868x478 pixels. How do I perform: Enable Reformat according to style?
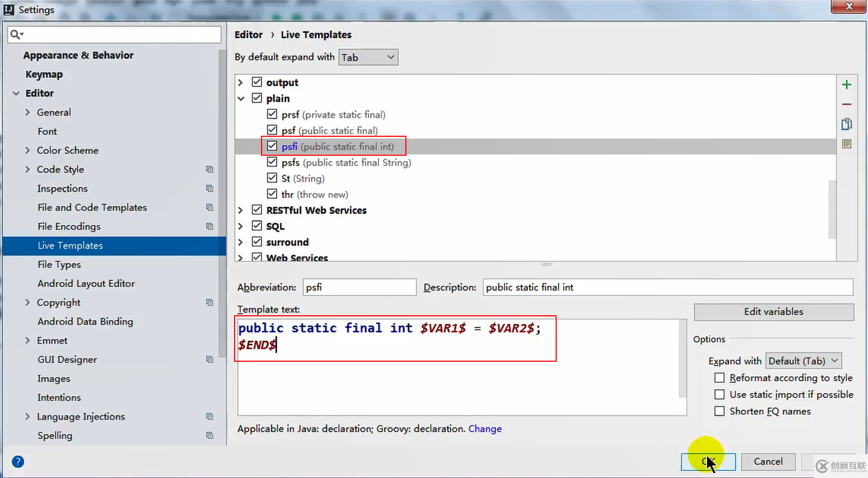(x=719, y=377)
